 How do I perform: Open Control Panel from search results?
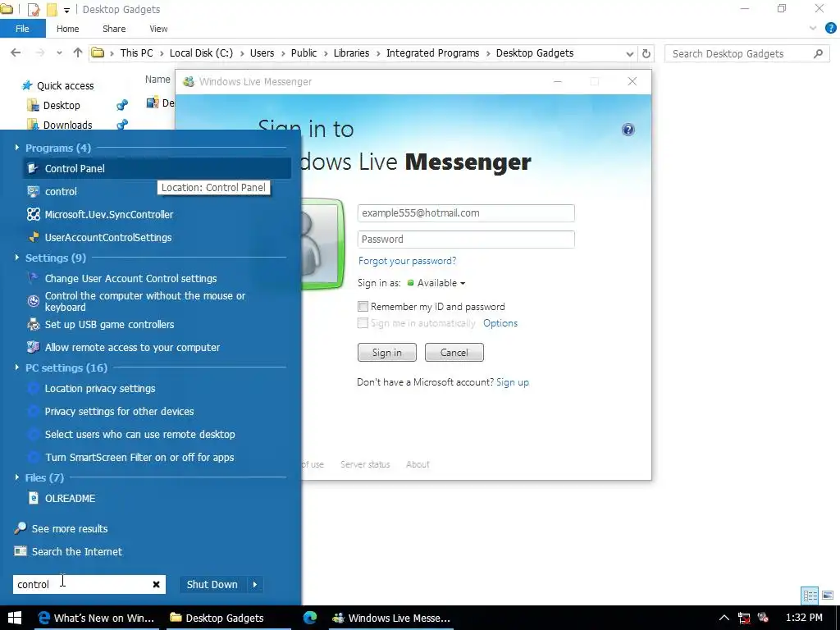coord(157,168)
